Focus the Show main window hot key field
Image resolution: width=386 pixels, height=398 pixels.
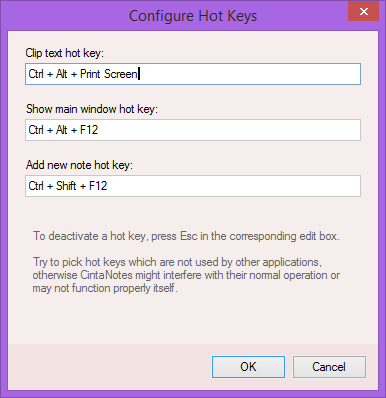(193, 130)
